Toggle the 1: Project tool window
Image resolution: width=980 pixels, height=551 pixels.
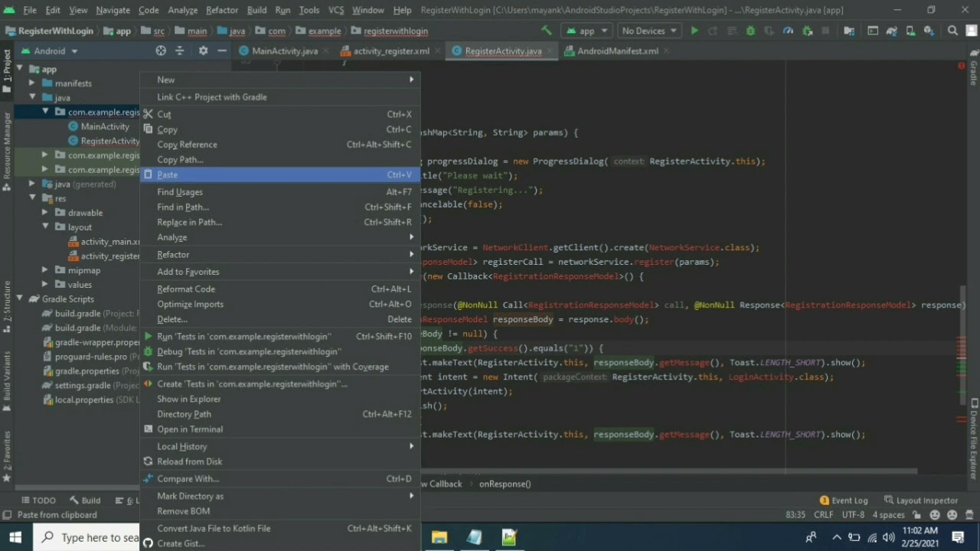(7, 70)
